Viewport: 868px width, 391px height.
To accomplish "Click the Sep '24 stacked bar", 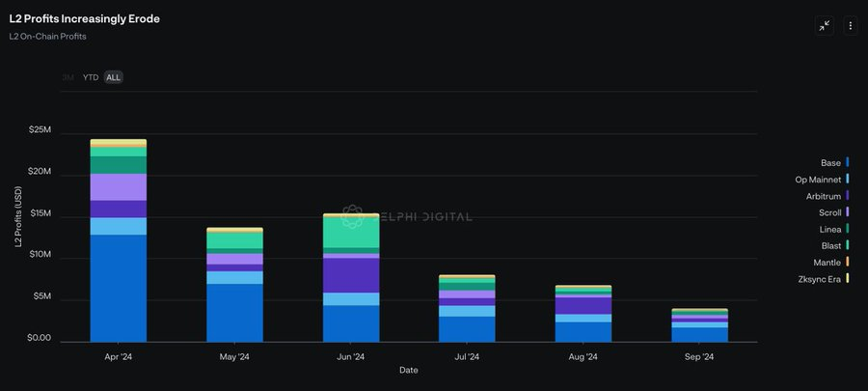I will pyautogui.click(x=700, y=325).
